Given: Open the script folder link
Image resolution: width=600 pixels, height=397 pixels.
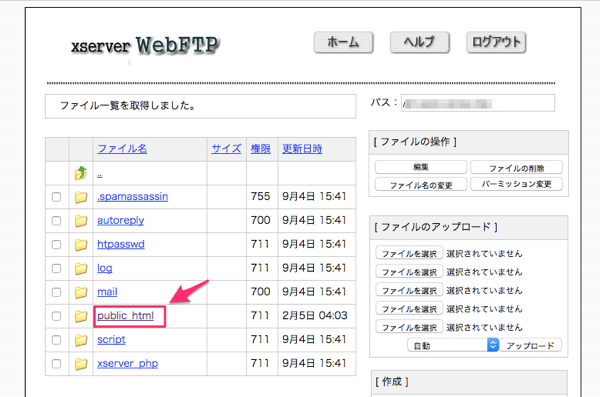Looking at the screenshot, I should click(111, 340).
